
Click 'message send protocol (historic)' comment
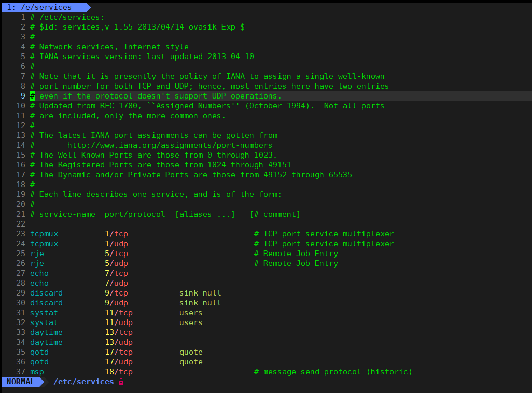[x=333, y=372]
